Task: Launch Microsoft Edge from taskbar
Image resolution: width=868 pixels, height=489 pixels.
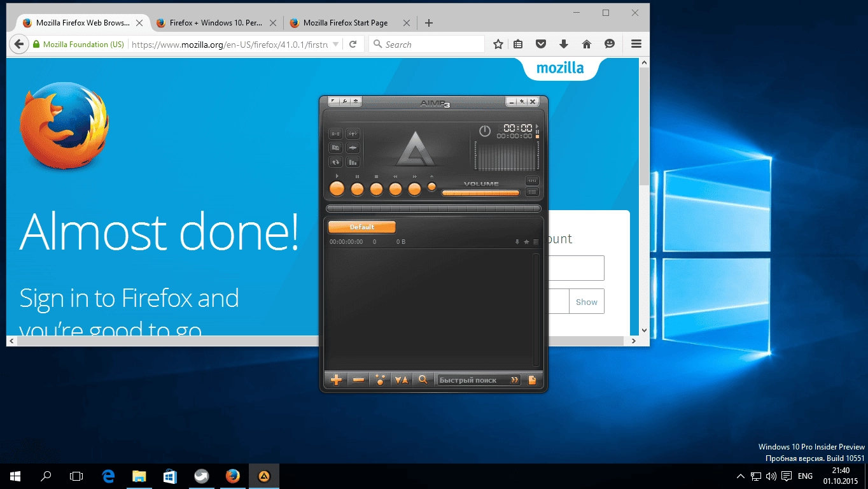Action: point(108,476)
